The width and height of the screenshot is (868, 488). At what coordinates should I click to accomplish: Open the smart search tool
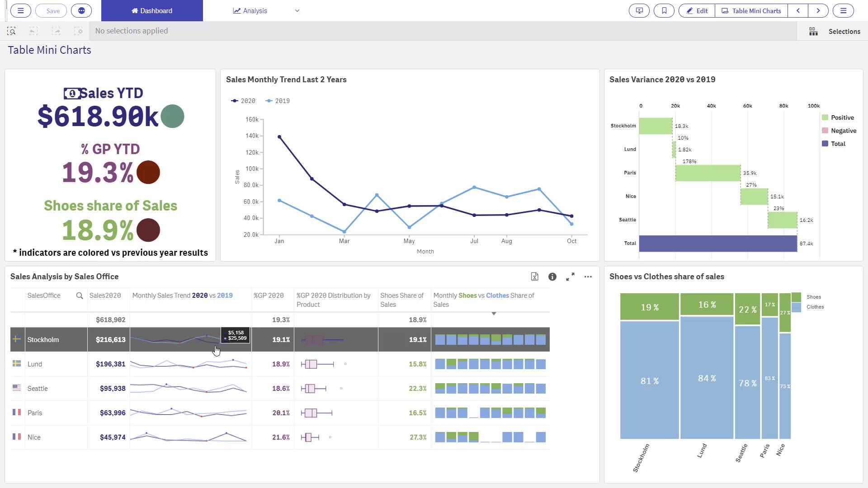[11, 31]
